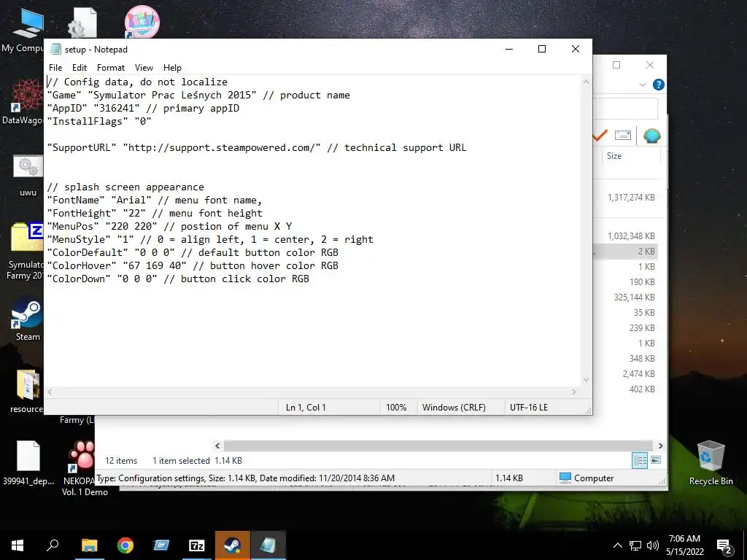The height and width of the screenshot is (560, 747).
Task: Open the File menu in Notepad
Action: point(55,68)
